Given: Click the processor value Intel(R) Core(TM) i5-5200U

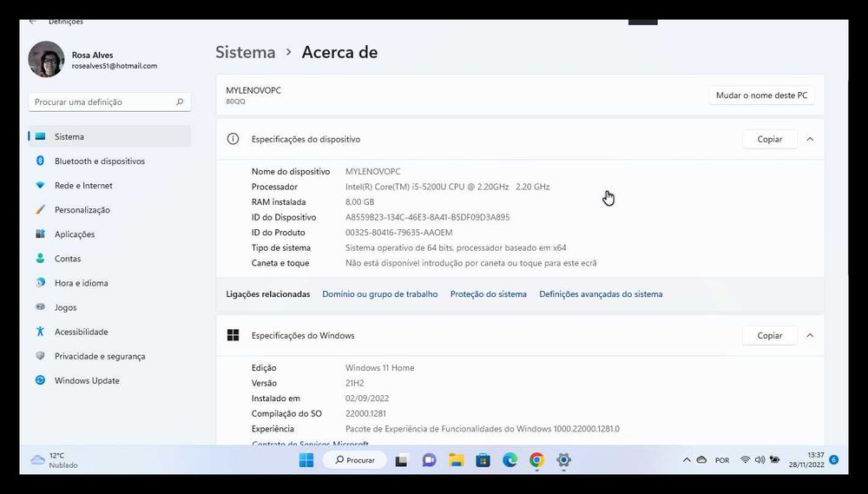Looking at the screenshot, I should 447,187.
